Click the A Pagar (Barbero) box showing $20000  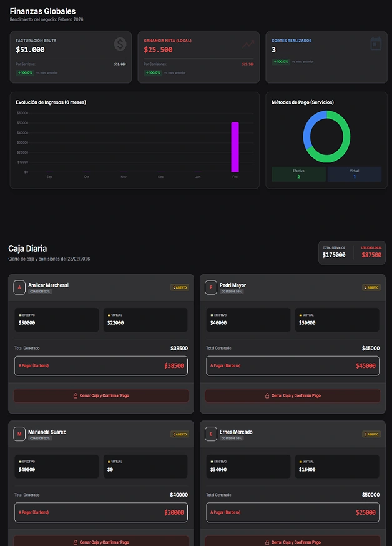(100, 512)
